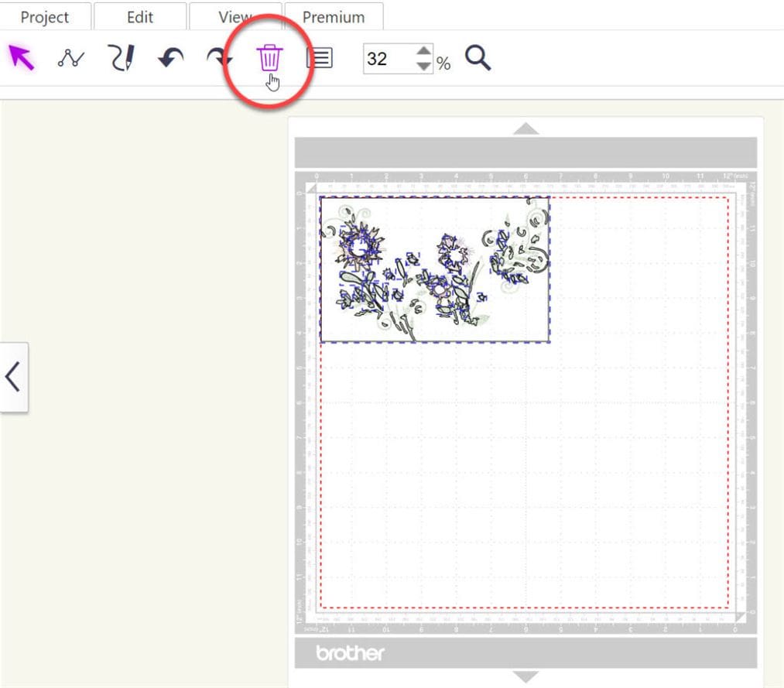Select the arrow selection tool
784x688 pixels.
pyautogui.click(x=22, y=57)
